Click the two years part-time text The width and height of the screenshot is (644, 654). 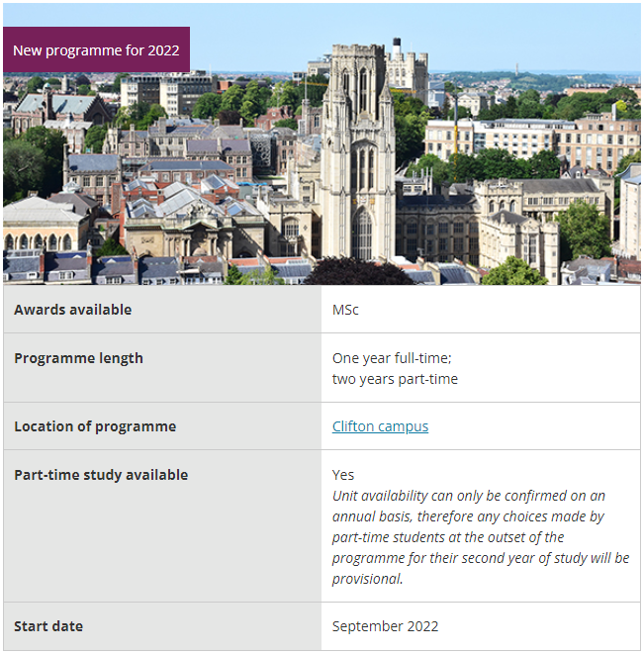395,379
